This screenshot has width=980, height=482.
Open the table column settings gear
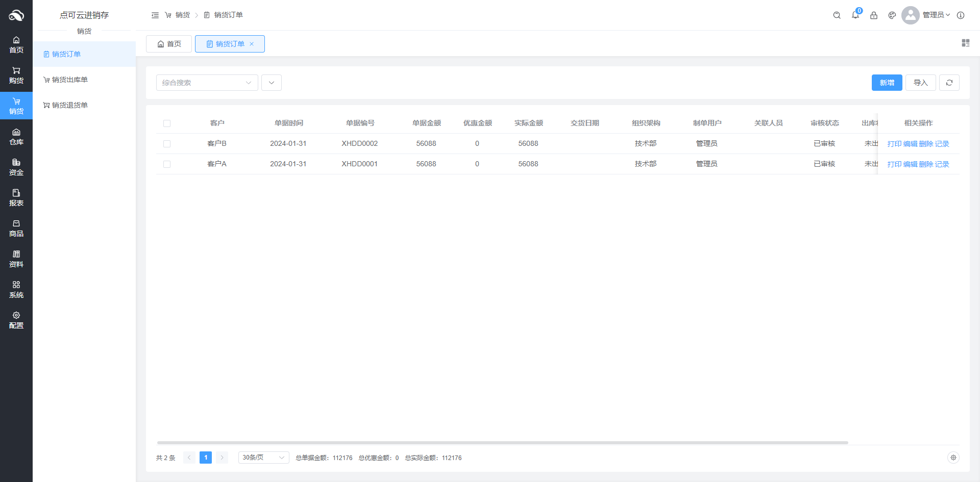click(x=953, y=458)
